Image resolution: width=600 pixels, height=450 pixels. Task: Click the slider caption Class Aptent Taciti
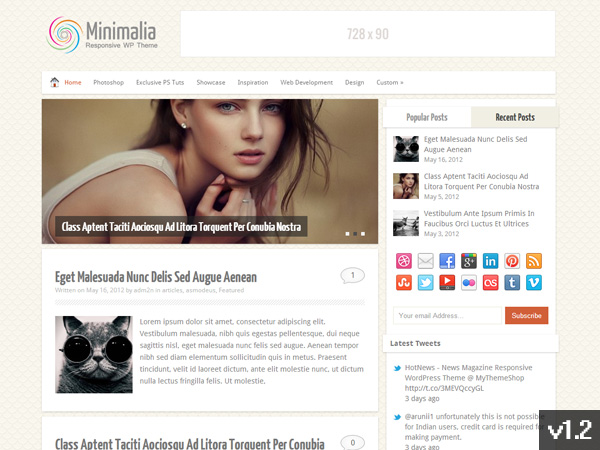coord(181,227)
